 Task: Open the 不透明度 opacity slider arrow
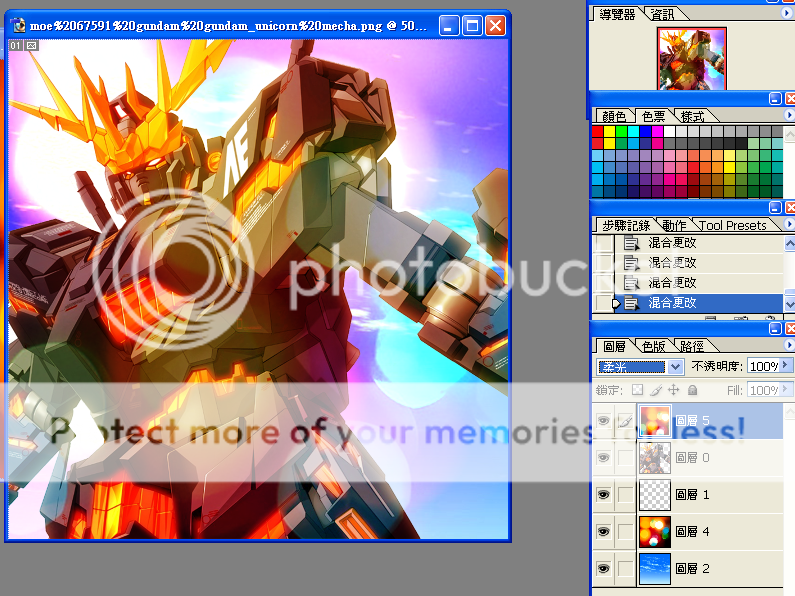786,366
